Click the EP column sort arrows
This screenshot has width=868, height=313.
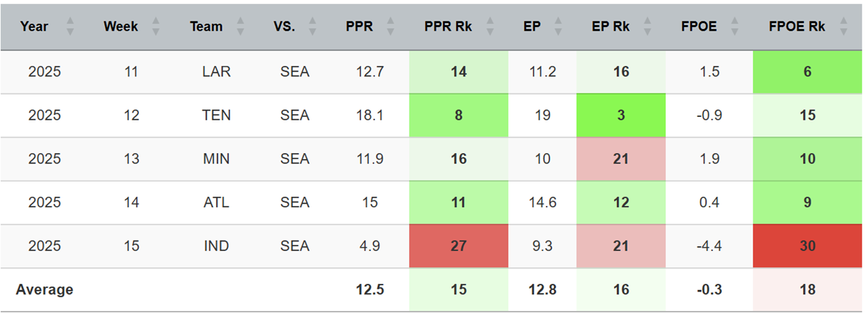tap(561, 27)
